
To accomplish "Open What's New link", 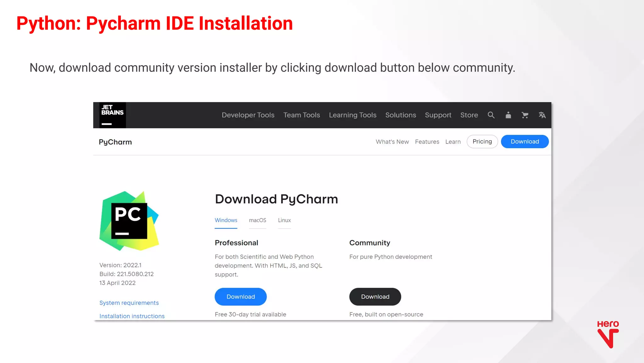I will [x=392, y=142].
